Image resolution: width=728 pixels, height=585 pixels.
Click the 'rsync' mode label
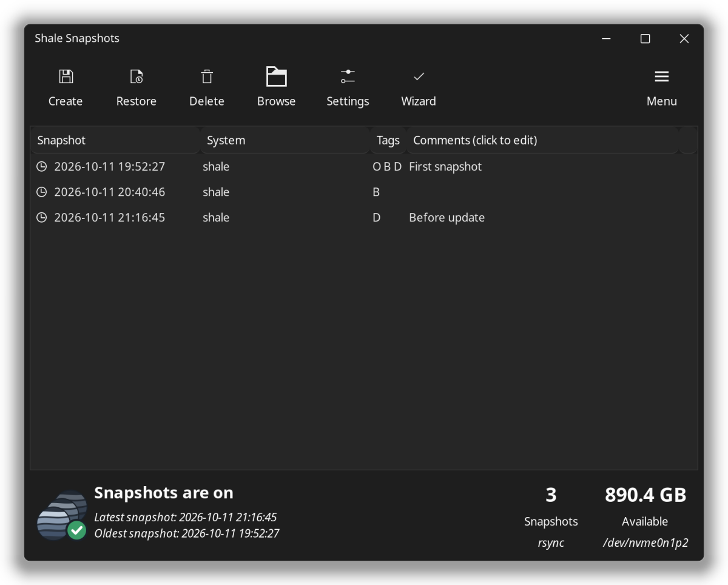pyautogui.click(x=551, y=543)
